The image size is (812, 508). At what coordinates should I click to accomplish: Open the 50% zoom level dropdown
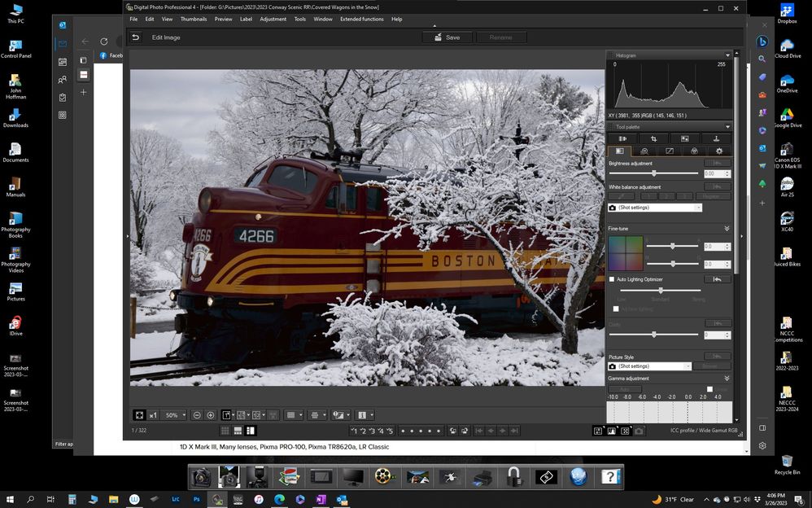point(175,415)
